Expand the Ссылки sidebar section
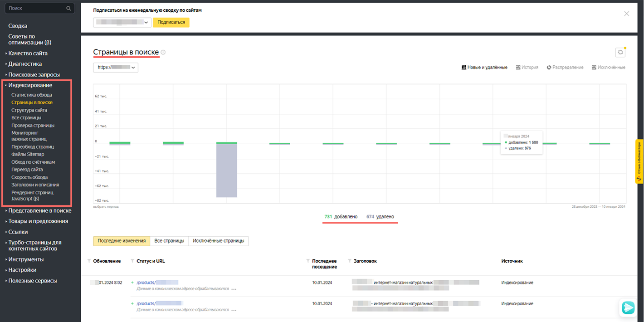This screenshot has width=644, height=322. click(x=18, y=232)
